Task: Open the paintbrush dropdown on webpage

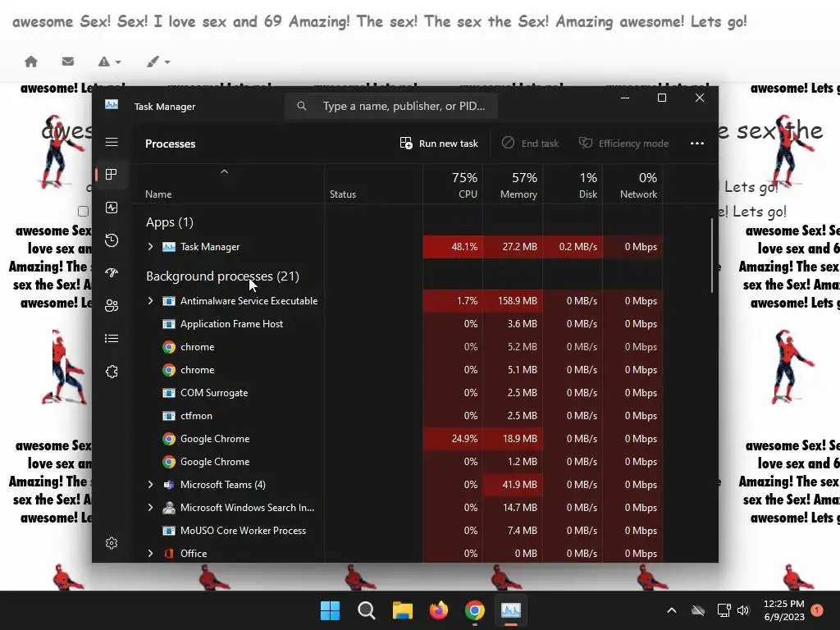Action: point(158,62)
